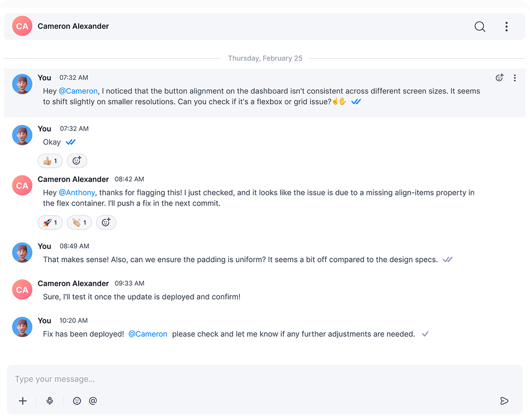The height and width of the screenshot is (420, 530).
Task: Open your avatar next to the 'Okay' message
Action: pos(22,135)
